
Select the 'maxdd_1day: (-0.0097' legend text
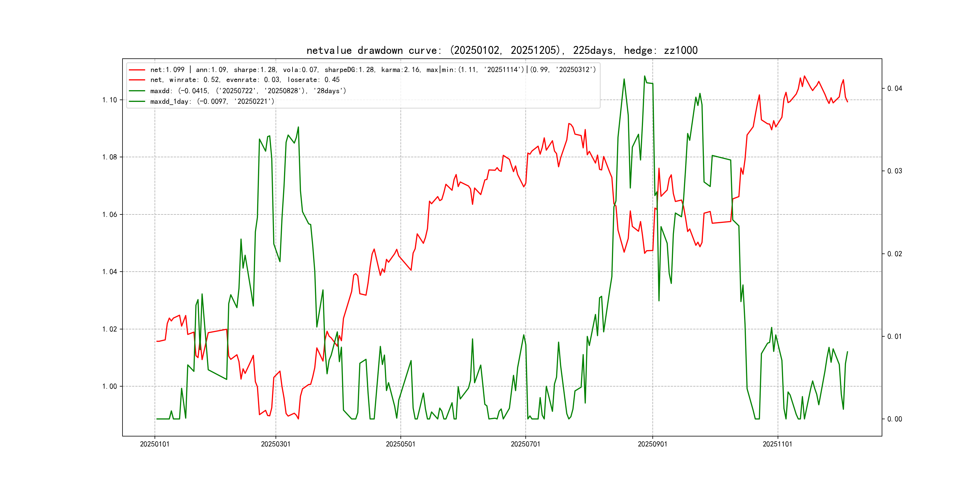pyautogui.click(x=212, y=102)
